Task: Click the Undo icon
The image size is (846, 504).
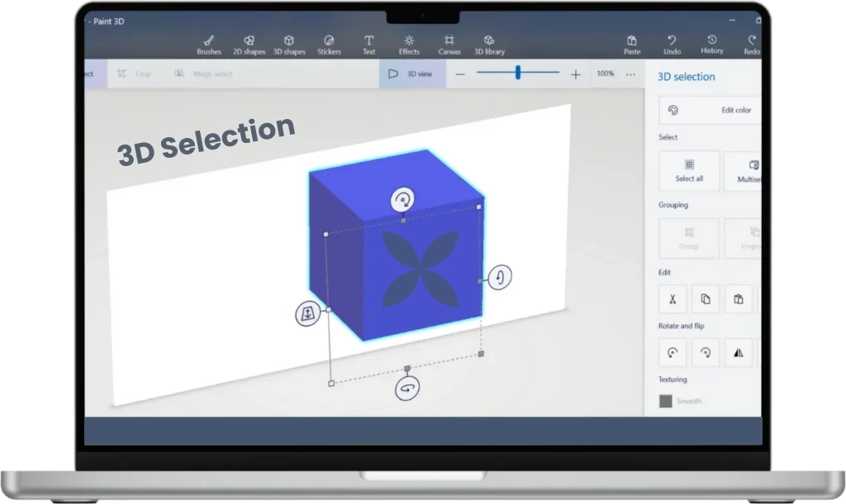Action: [x=672, y=44]
